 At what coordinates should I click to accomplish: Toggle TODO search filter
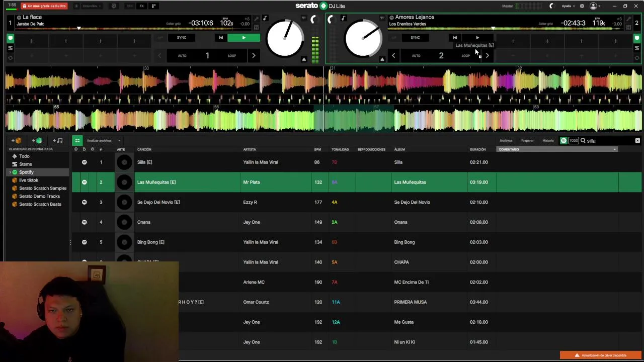[574, 141]
